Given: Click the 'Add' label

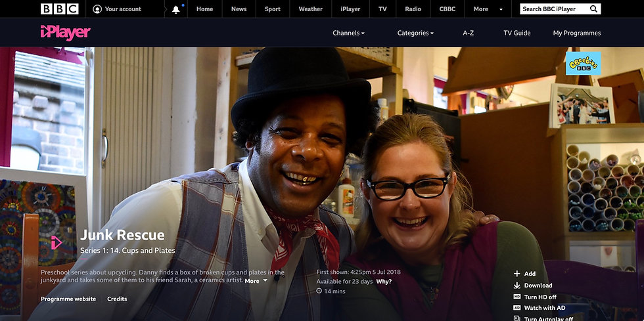Looking at the screenshot, I should pyautogui.click(x=530, y=273).
